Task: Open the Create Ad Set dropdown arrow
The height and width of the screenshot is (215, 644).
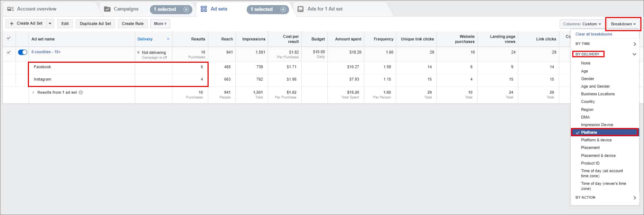Action: coord(50,24)
